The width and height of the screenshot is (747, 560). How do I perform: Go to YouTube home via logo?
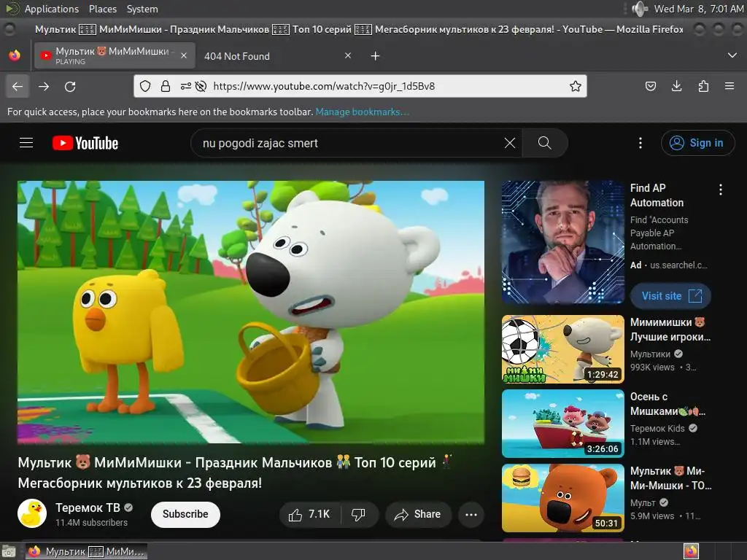point(85,143)
